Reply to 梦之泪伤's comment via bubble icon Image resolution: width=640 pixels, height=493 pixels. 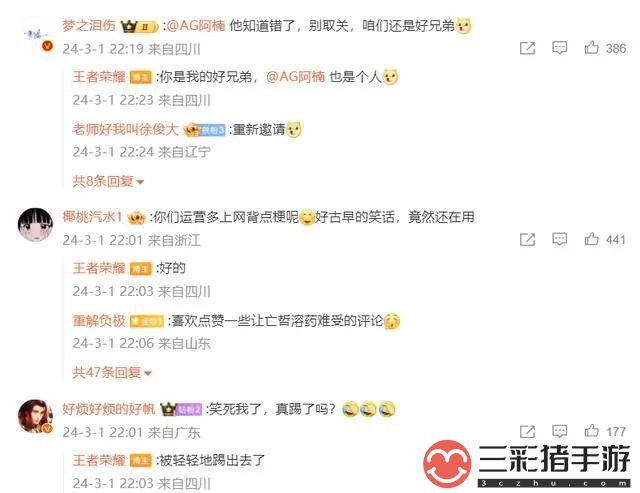click(559, 48)
